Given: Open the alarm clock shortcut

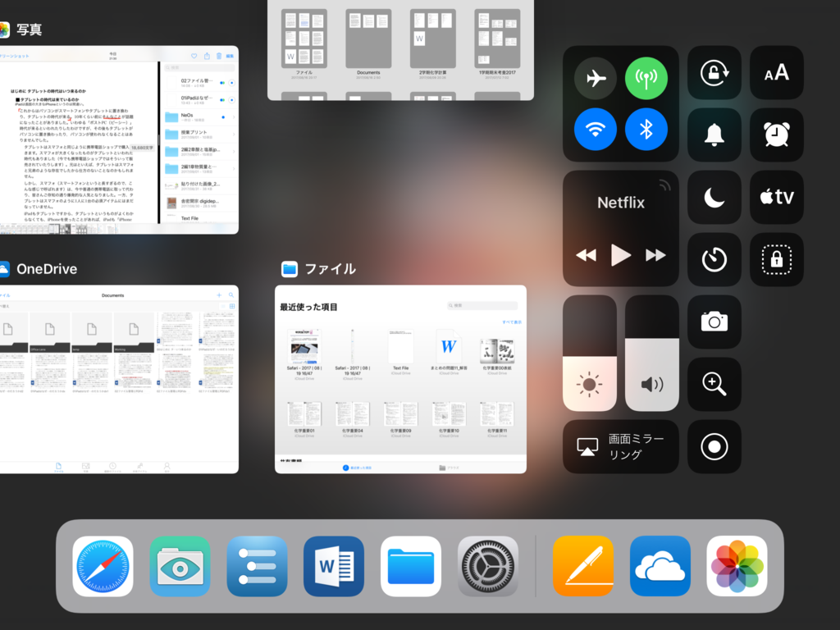Looking at the screenshot, I should click(x=776, y=135).
